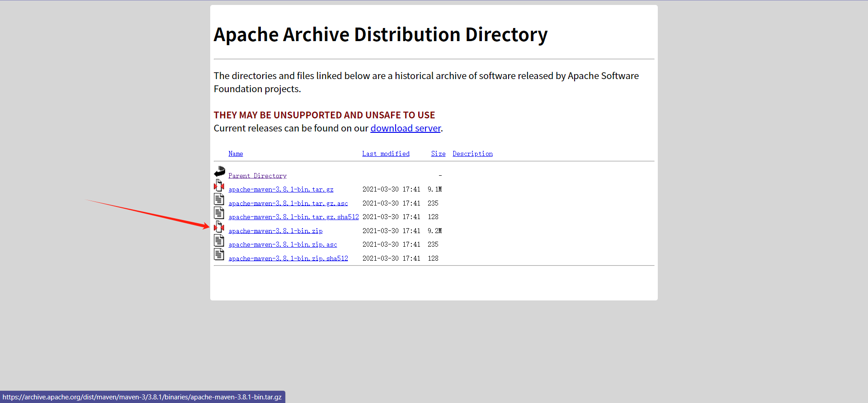Go to Parent Directory link

pyautogui.click(x=257, y=176)
